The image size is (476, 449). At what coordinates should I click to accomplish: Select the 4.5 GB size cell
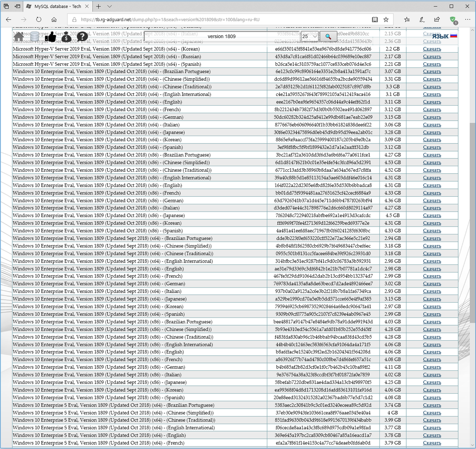(x=392, y=216)
